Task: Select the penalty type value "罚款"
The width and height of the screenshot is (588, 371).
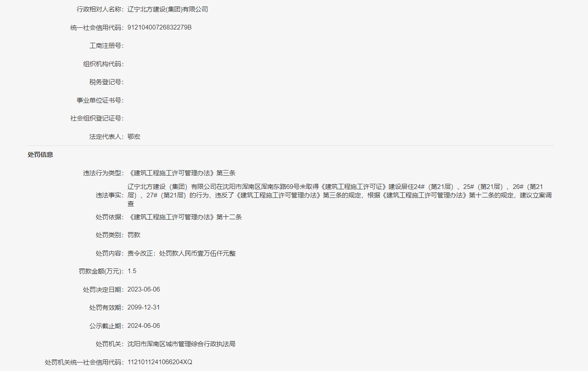Action: [134, 235]
